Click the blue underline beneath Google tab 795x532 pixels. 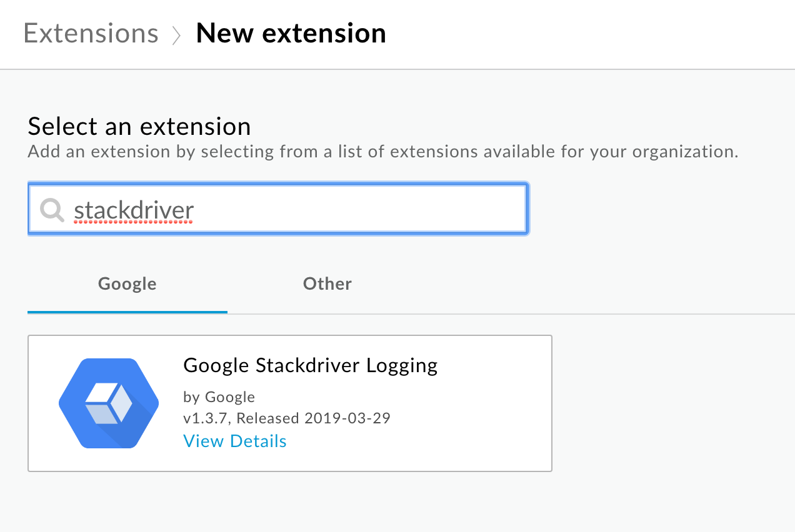[x=127, y=311]
